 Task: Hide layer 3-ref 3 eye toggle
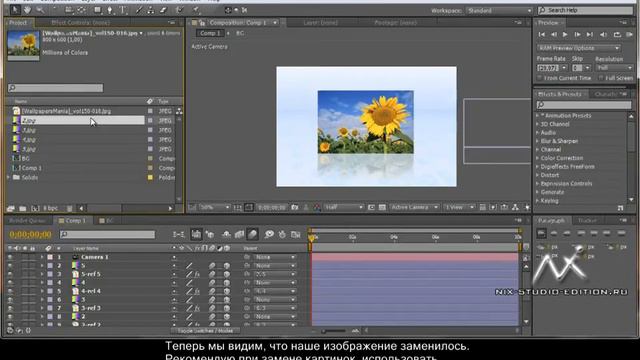[x=10, y=308]
